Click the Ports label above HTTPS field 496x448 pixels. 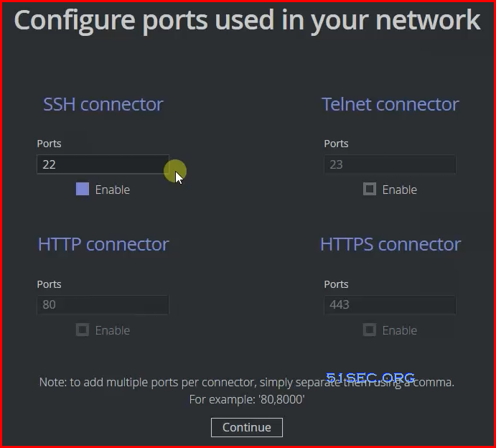(x=336, y=284)
